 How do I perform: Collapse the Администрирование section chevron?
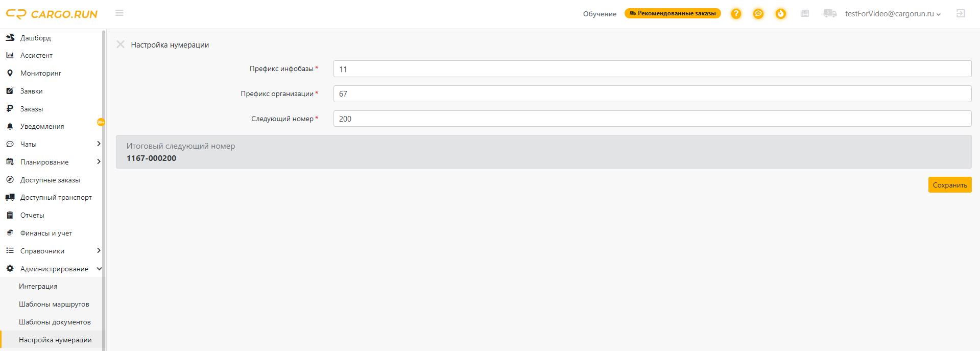pos(99,269)
